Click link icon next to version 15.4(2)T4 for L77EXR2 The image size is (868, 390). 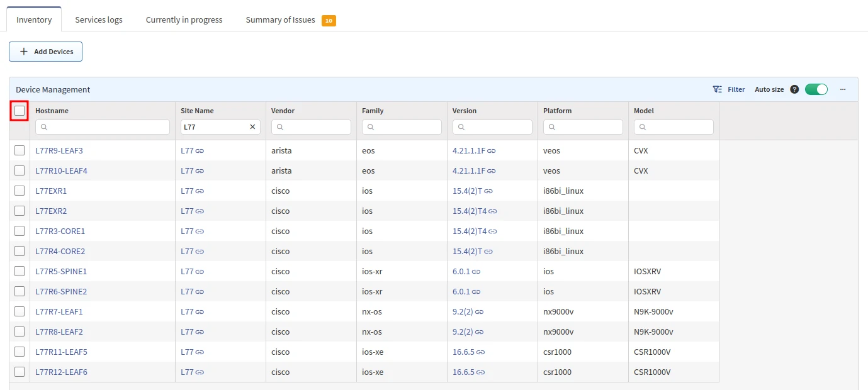click(x=493, y=211)
